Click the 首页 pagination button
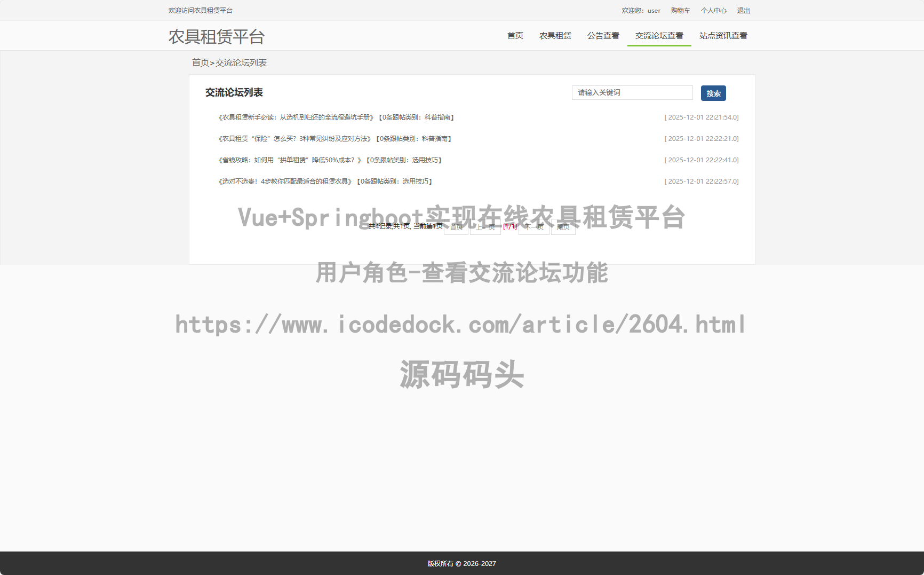Screen dimensions: 924x575 point(456,227)
